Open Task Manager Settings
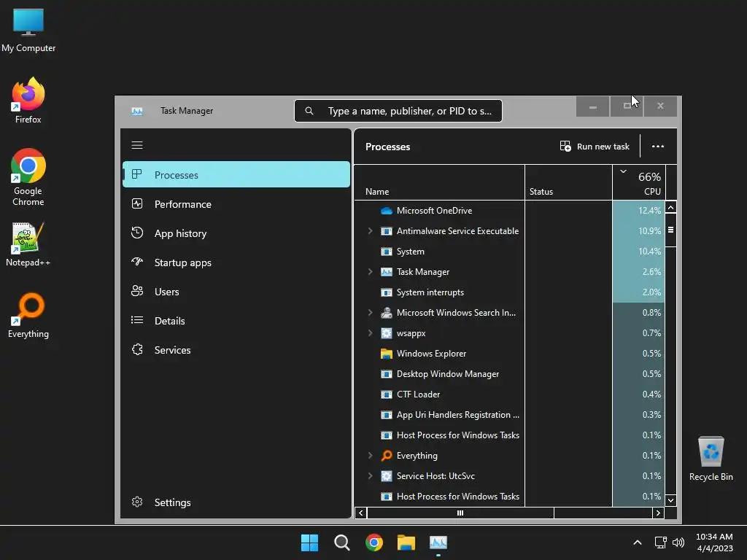Image resolution: width=747 pixels, height=560 pixels. point(236,502)
